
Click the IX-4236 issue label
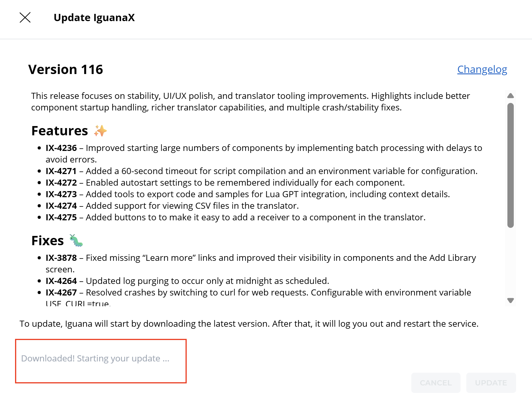pos(61,148)
